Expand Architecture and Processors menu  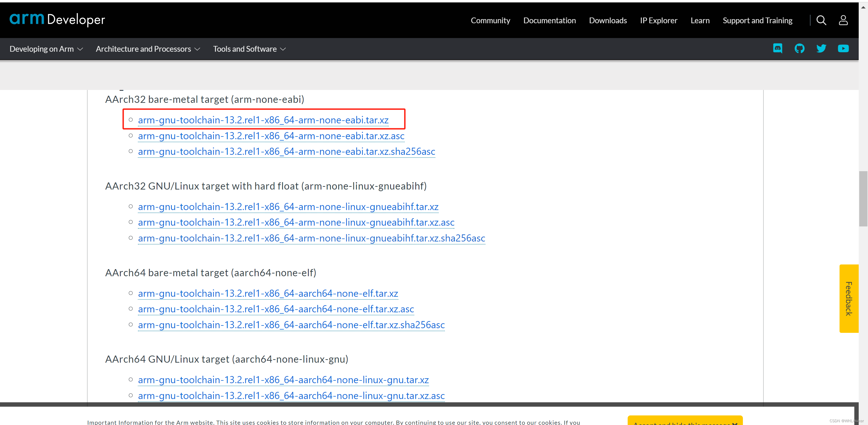148,49
